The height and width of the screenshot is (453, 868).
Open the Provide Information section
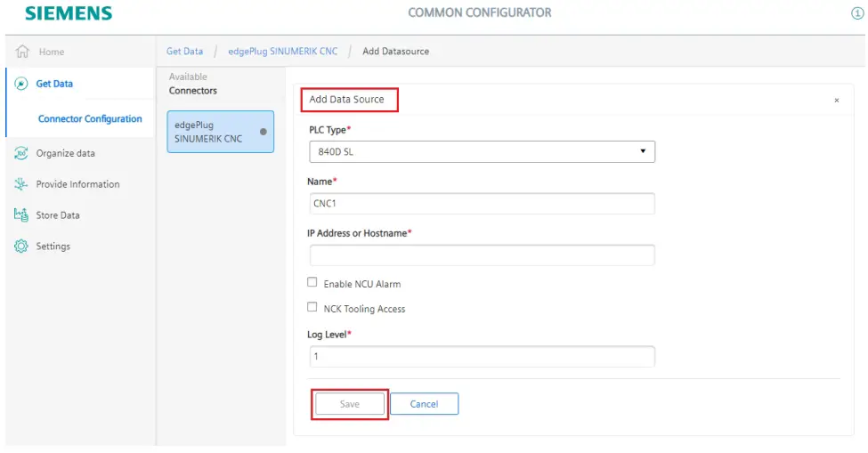(x=77, y=184)
